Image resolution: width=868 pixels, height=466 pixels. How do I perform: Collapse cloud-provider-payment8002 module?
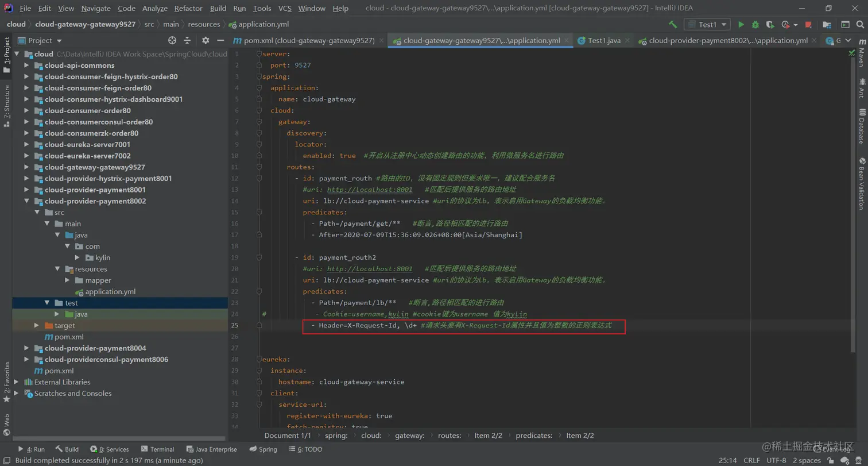pos(26,201)
